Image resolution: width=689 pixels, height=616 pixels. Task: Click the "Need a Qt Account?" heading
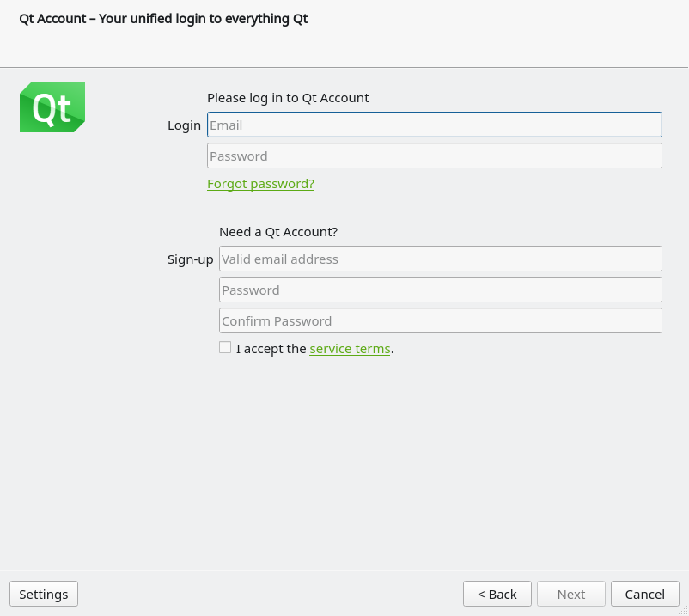pos(278,231)
